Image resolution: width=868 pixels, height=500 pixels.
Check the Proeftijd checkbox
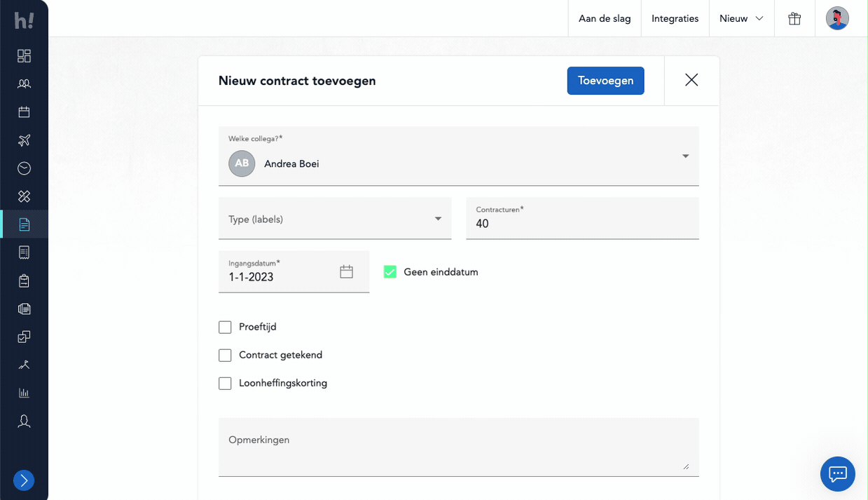point(225,327)
